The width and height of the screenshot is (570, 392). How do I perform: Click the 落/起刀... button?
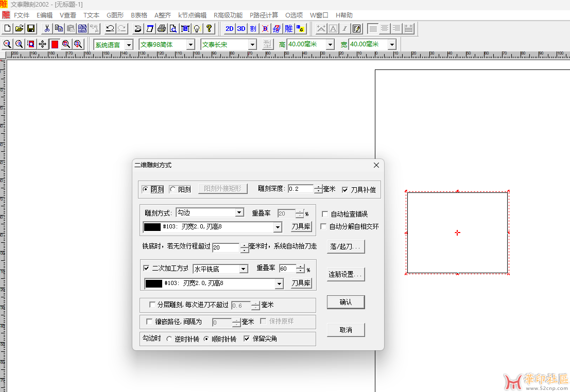click(x=346, y=247)
